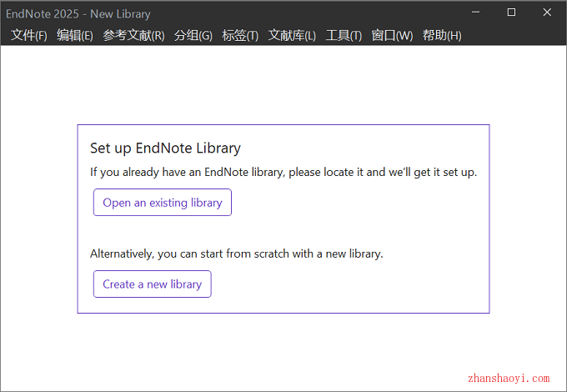Minimize the EndNote 2025 window

pos(475,13)
